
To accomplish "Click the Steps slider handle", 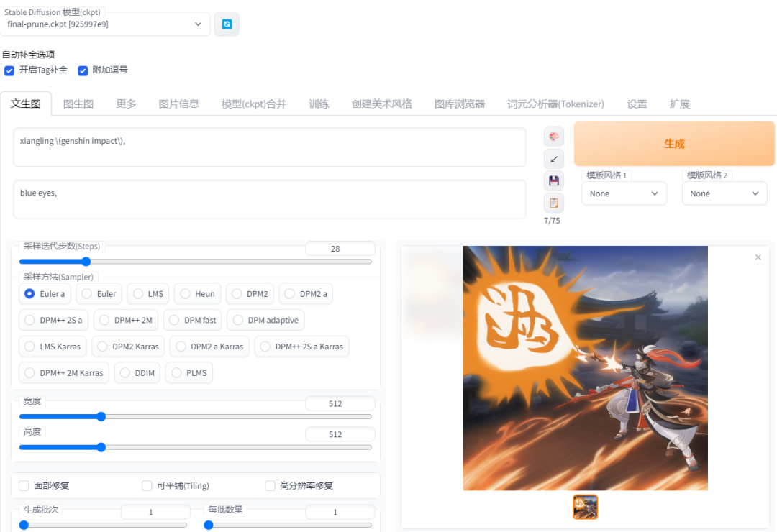I will point(86,262).
